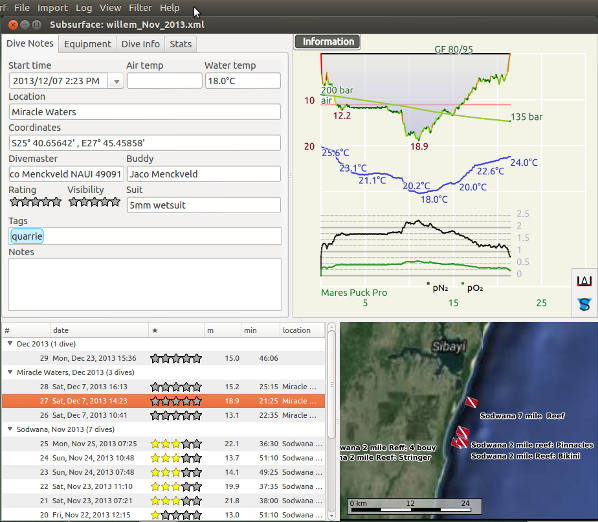
Task: Click into the Air temp field
Action: click(164, 81)
